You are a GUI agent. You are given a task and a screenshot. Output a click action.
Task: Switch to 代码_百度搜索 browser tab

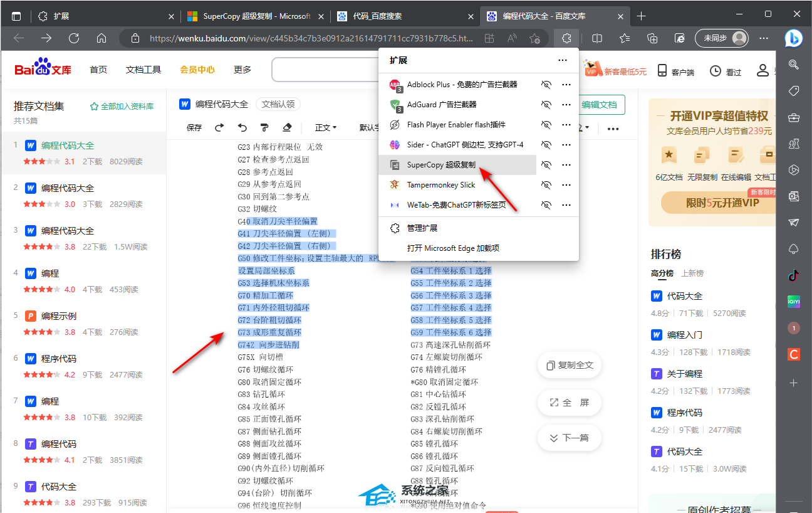coord(404,16)
